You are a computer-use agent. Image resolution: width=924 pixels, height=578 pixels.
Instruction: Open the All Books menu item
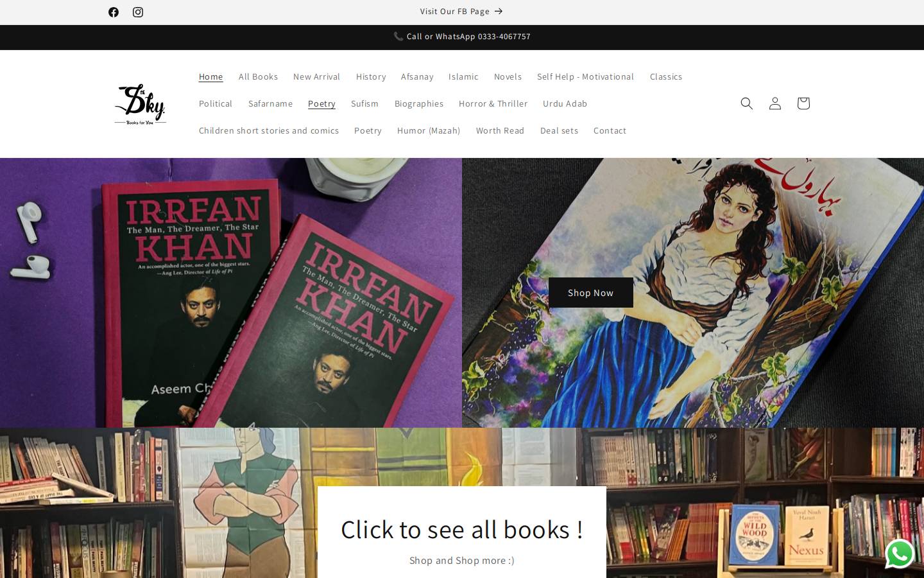click(259, 76)
